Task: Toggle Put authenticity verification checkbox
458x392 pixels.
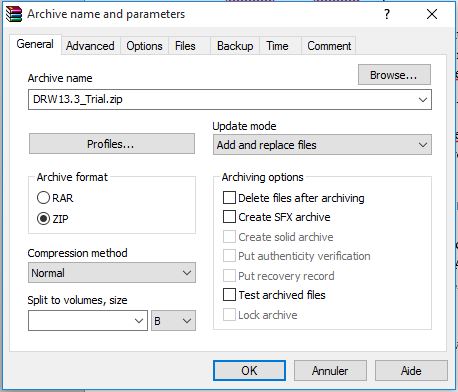Action: [x=229, y=256]
